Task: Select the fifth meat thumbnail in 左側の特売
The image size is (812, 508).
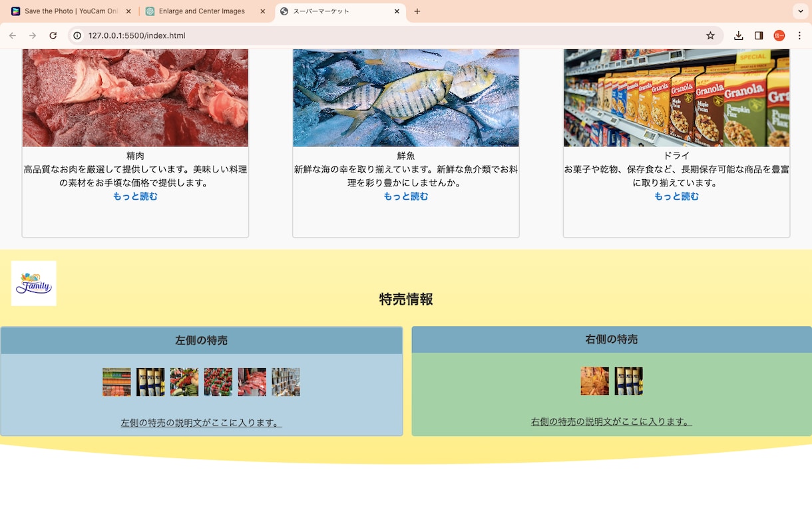Action: pos(252,382)
